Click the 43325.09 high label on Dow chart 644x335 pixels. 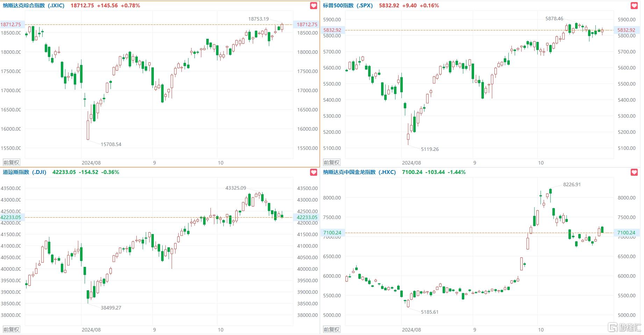(x=236, y=188)
